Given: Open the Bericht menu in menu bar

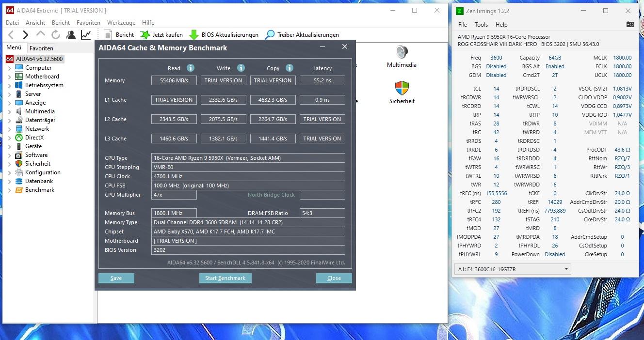Looking at the screenshot, I should pyautogui.click(x=61, y=22).
